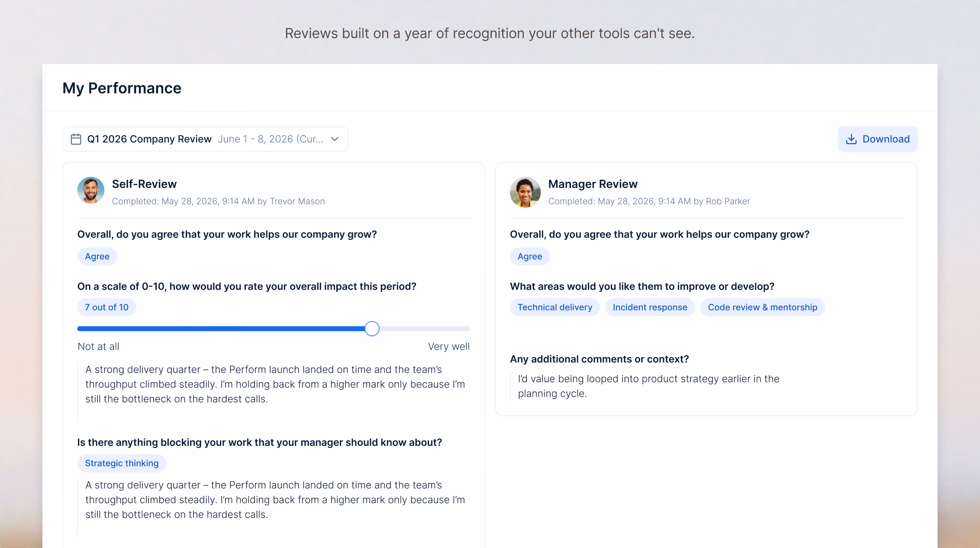Click 'What areas would you like them to improve' question
This screenshot has width=980, height=548.
[642, 286]
